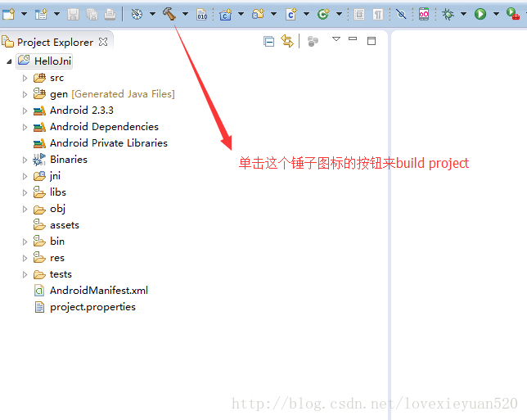The height and width of the screenshot is (420, 527).
Task: Toggle show whitespace characters pilcrow icon
Action: click(x=378, y=15)
